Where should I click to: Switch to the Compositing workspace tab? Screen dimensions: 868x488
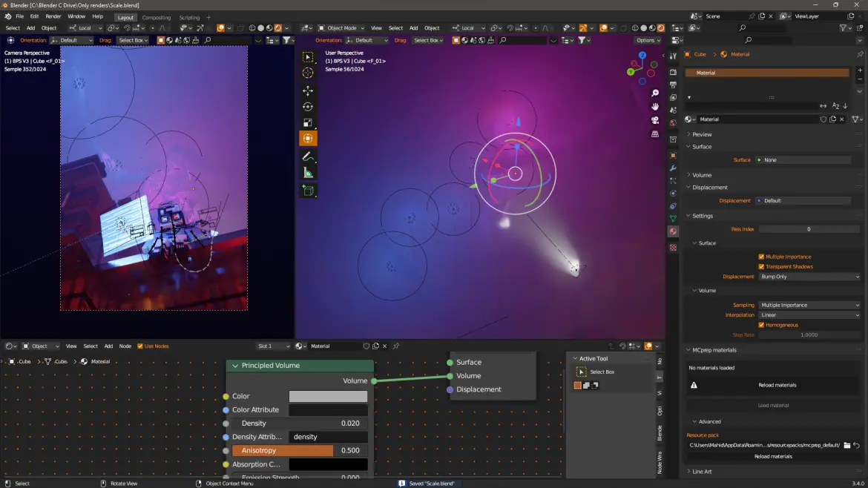[157, 17]
